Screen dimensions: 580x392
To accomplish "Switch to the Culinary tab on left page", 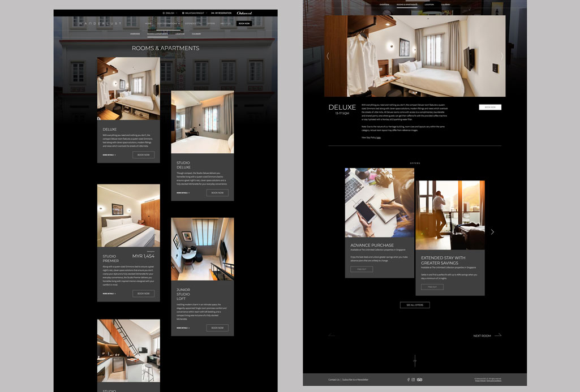I will pos(196,34).
